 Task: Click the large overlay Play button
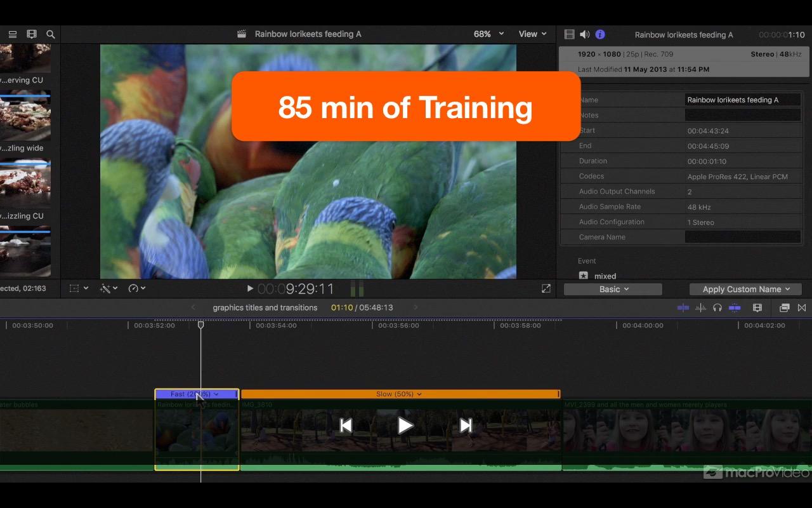tap(405, 425)
